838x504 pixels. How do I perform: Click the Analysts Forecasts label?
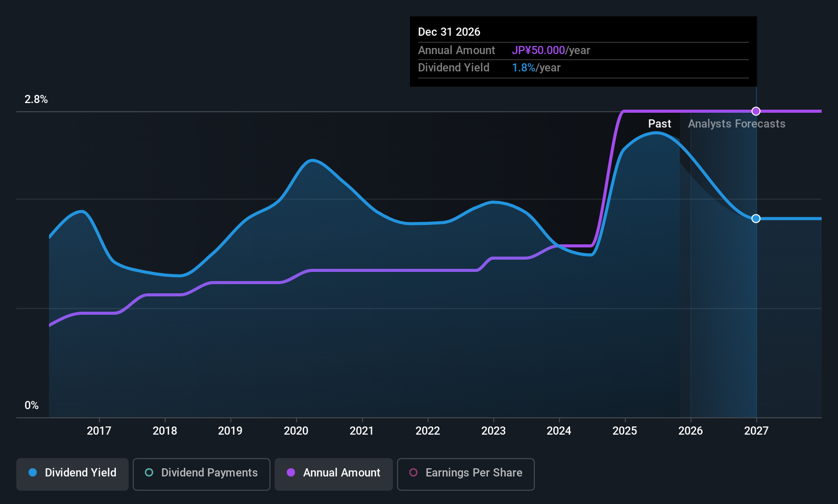point(736,124)
